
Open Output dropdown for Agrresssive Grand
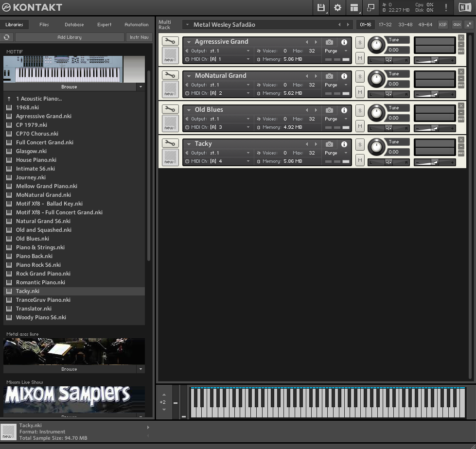[248, 51]
